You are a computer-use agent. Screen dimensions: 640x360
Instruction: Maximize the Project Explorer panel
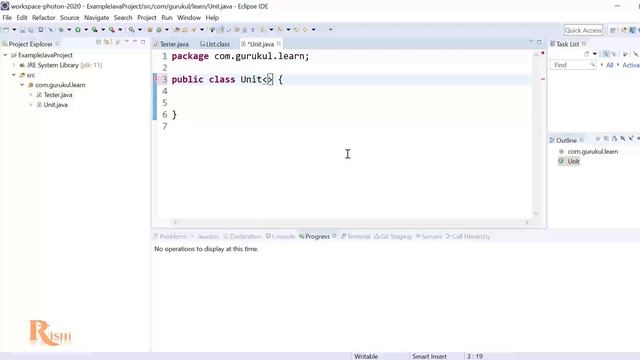pos(143,42)
